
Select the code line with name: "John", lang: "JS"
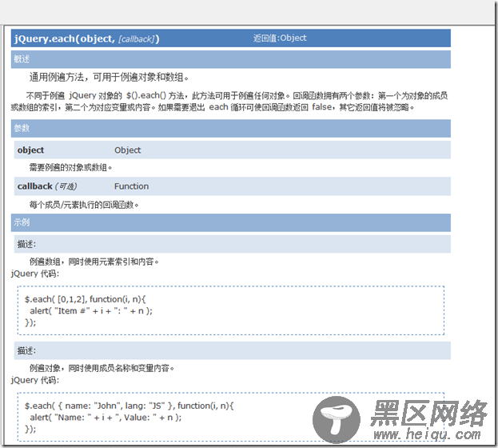click(x=129, y=406)
